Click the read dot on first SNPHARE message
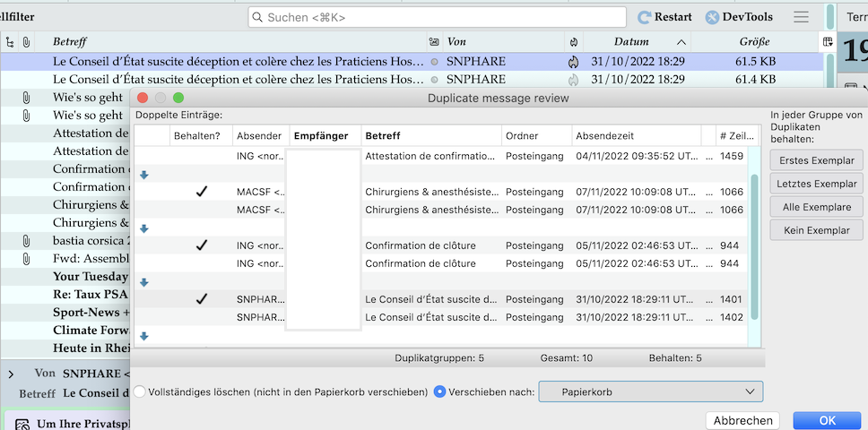Viewport: 868px width, 430px height. click(x=435, y=62)
